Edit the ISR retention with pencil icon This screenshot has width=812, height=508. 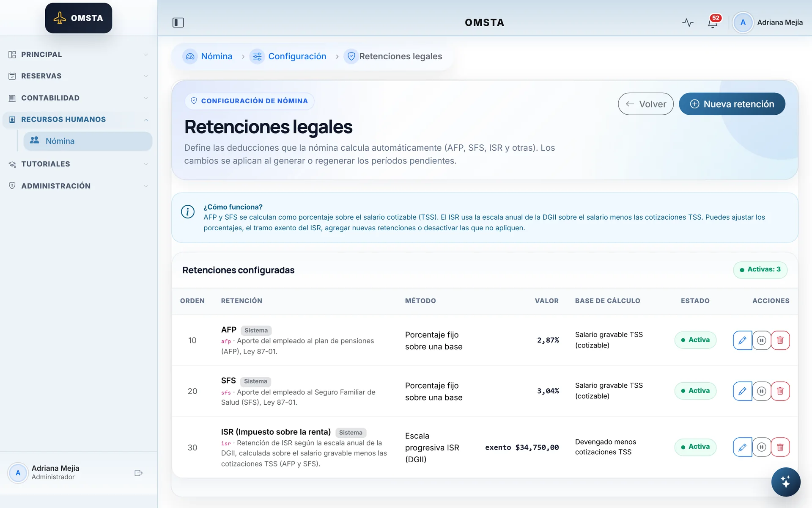point(742,447)
